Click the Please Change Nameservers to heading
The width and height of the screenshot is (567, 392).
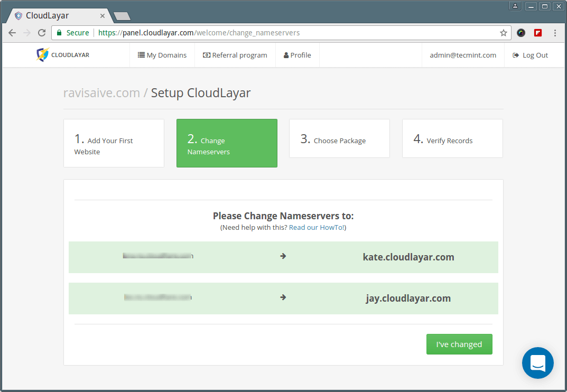coord(283,216)
